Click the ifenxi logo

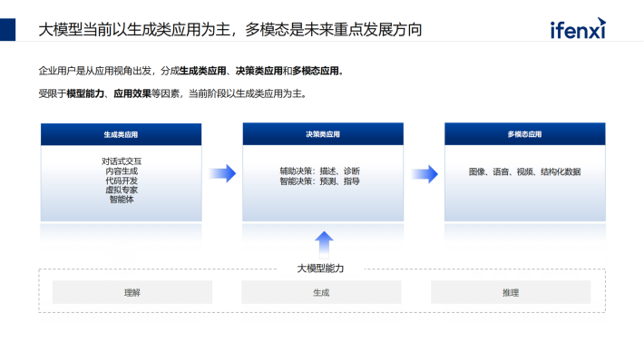[x=578, y=28]
